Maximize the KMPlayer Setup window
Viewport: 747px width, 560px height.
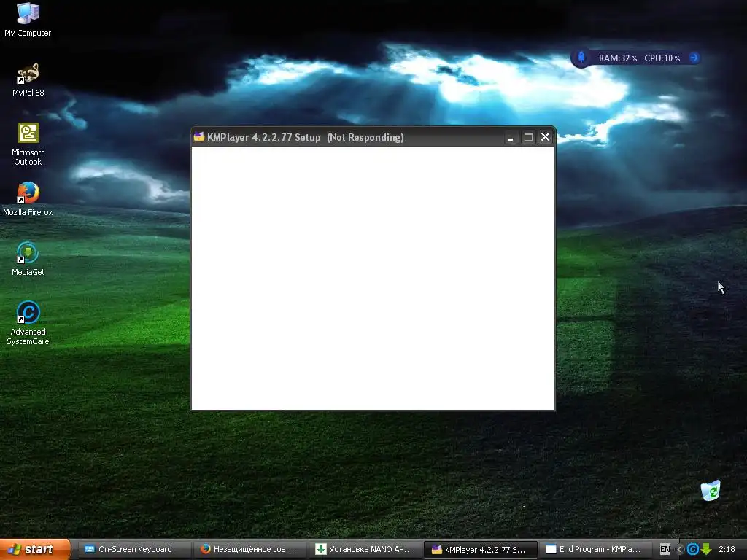(x=528, y=137)
